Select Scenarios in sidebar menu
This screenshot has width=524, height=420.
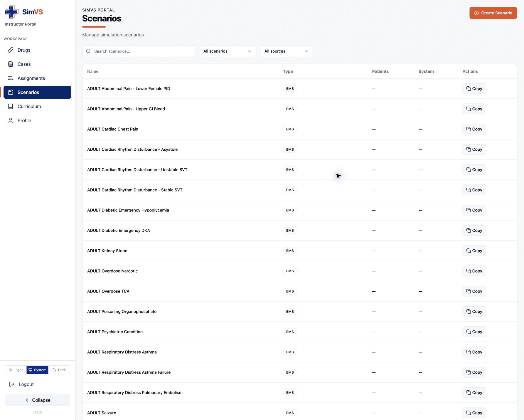click(37, 92)
